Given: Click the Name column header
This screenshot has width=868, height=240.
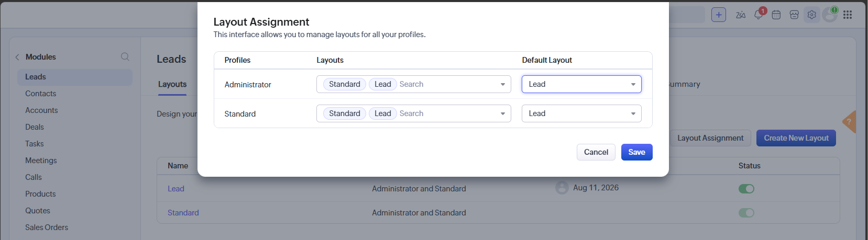Looking at the screenshot, I should point(178,166).
